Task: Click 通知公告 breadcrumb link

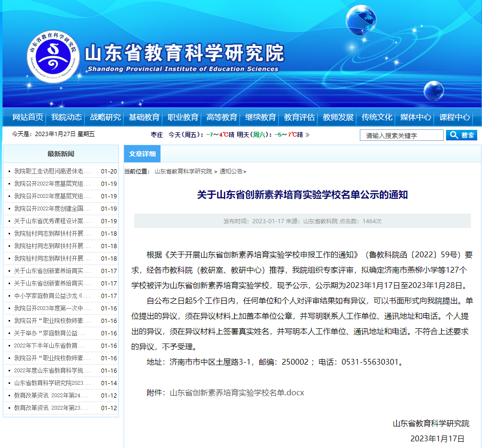Action: point(231,171)
